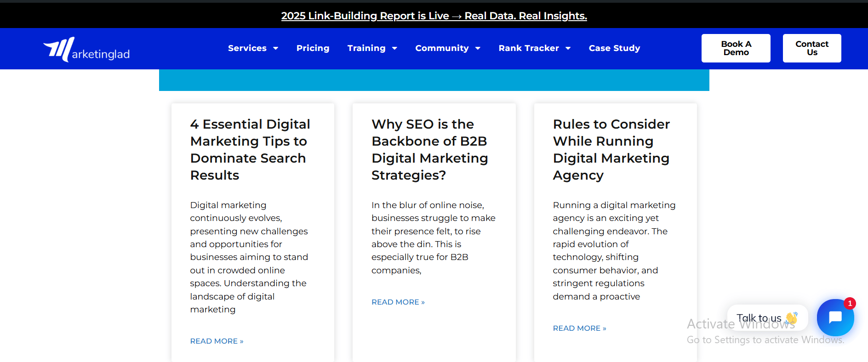Open 'Why SEO is the Backbone of B2B' title

pos(430,150)
